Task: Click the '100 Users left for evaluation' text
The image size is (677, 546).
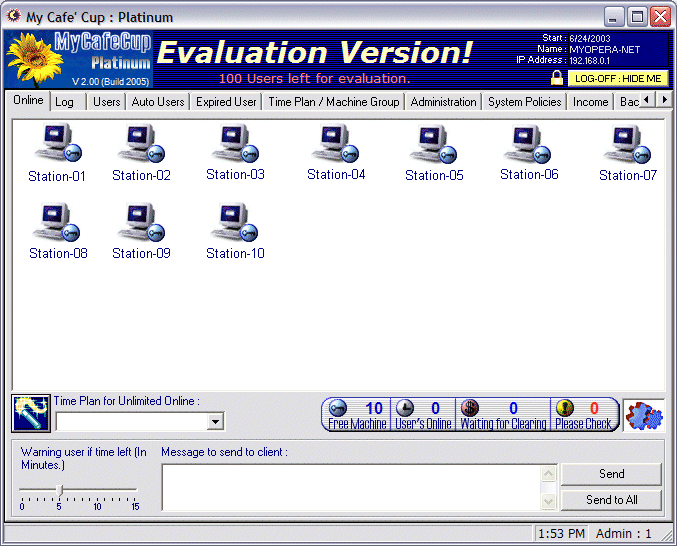Action: point(314,79)
